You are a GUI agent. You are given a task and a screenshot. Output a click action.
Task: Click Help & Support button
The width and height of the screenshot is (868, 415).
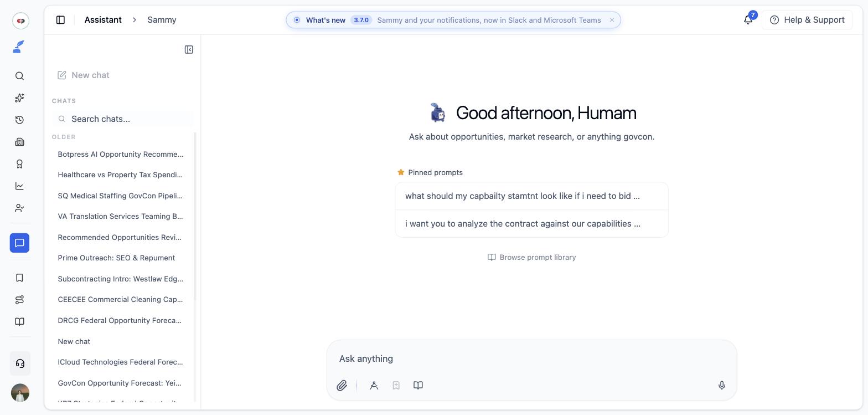tap(807, 20)
